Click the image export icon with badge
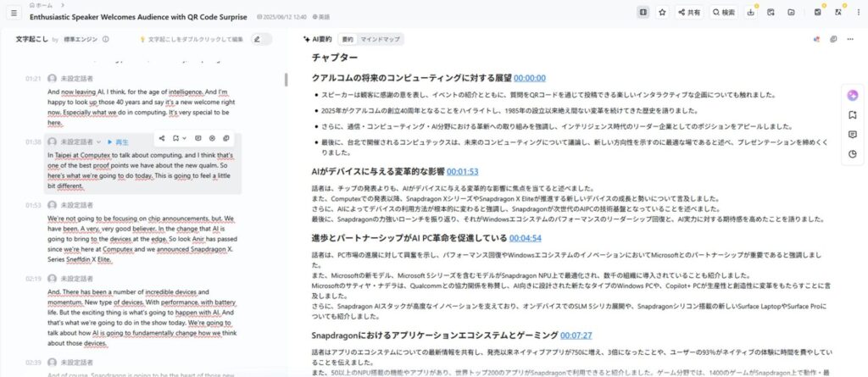Screen dimensions: 868x377 tap(818, 12)
